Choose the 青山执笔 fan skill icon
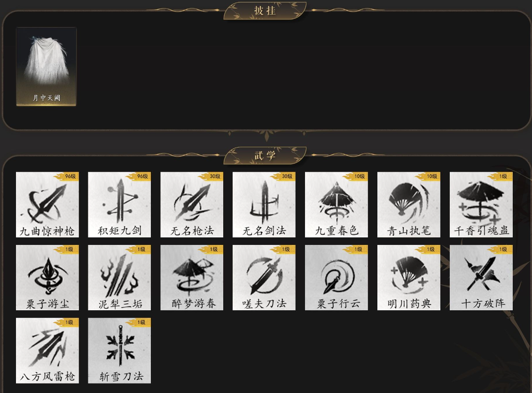This screenshot has height=393, width=532. click(x=409, y=204)
